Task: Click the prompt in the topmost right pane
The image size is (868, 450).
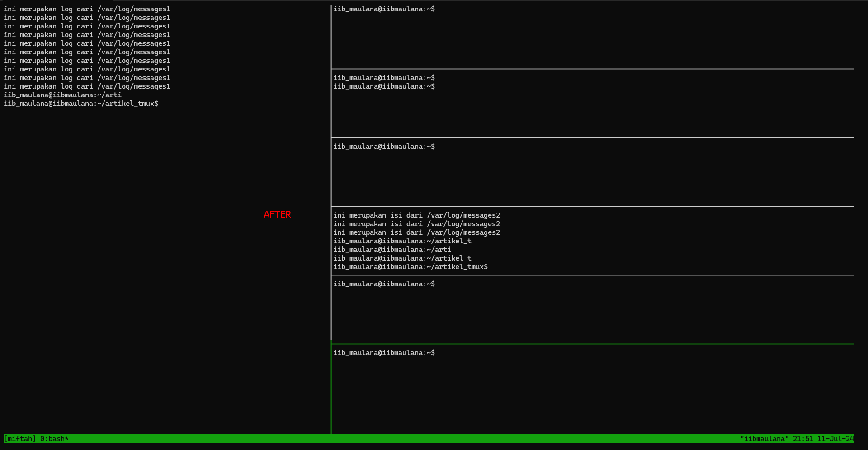Action: [384, 9]
